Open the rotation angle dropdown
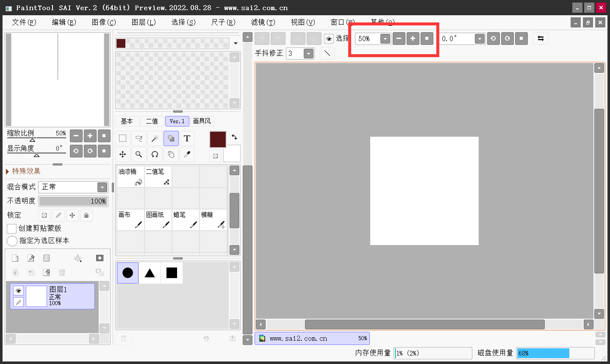610x364 pixels. tap(480, 39)
